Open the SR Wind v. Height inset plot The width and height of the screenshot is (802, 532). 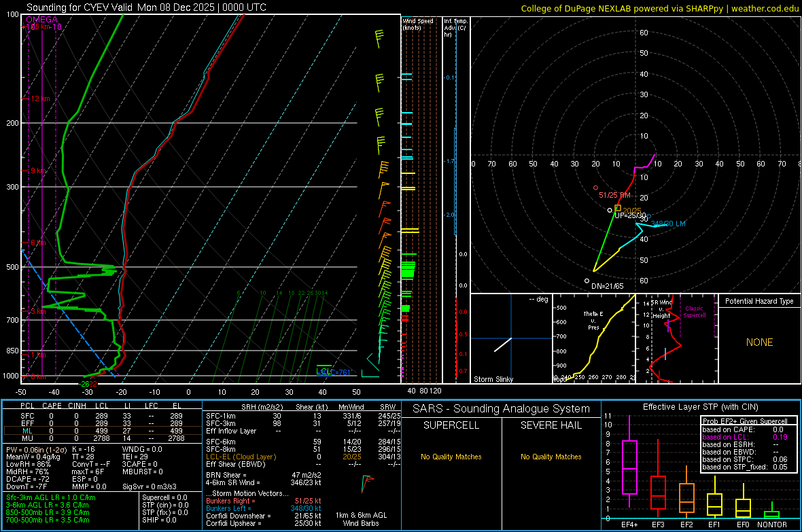click(677, 338)
